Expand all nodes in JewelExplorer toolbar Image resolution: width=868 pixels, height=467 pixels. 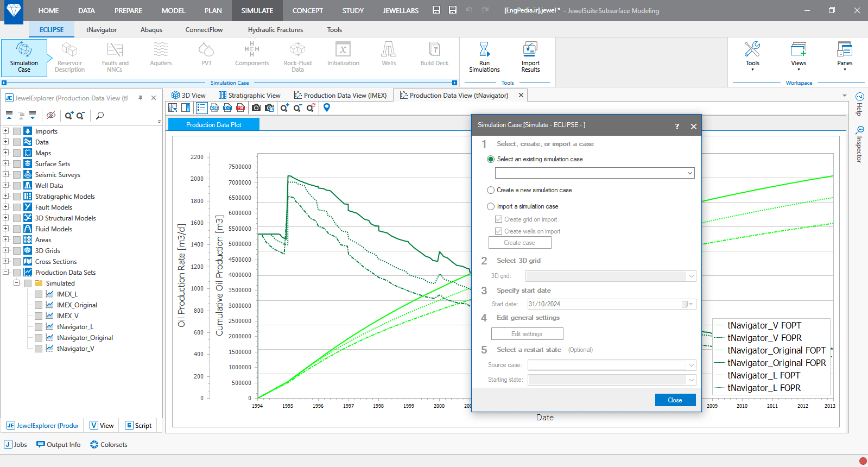tap(33, 115)
